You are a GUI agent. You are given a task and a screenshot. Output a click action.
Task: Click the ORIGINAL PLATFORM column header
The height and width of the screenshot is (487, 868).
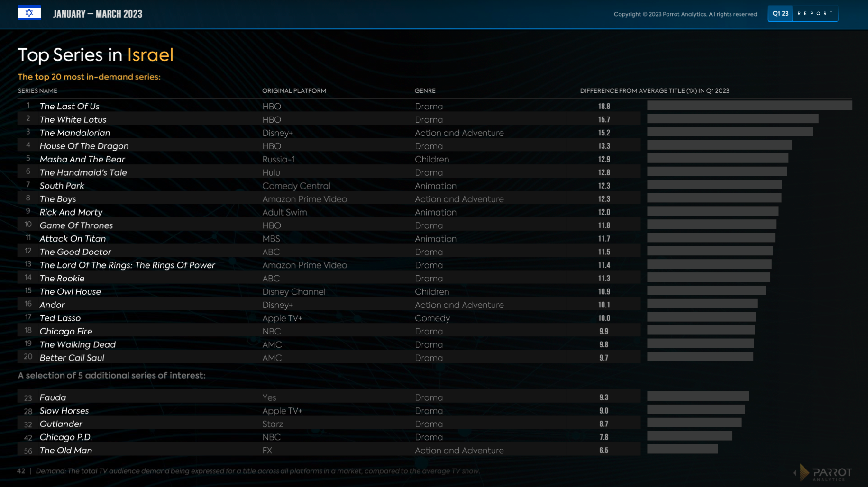[x=294, y=90]
